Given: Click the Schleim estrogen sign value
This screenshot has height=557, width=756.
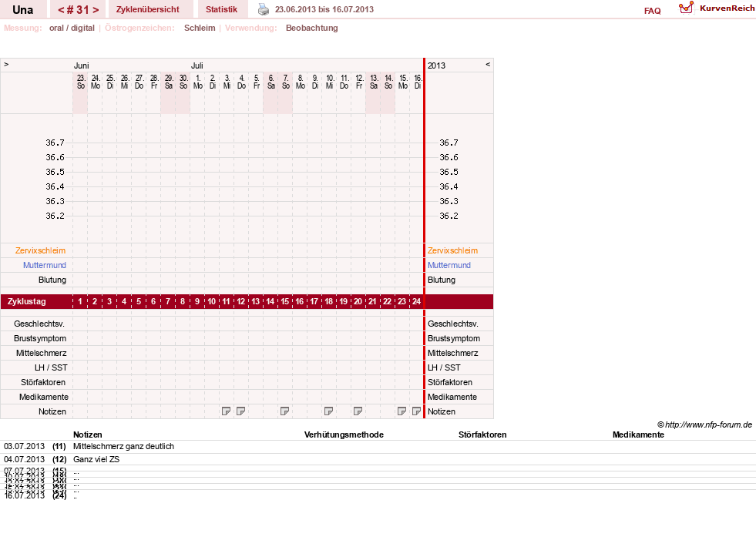Looking at the screenshot, I should 200,28.
